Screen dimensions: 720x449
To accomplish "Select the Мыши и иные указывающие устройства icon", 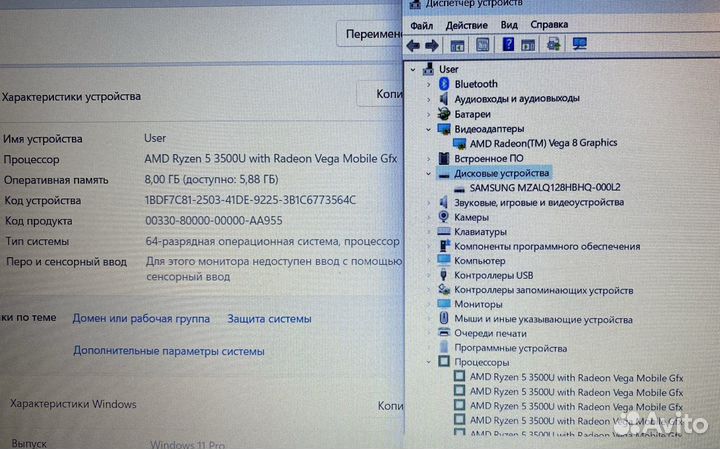I will [444, 318].
